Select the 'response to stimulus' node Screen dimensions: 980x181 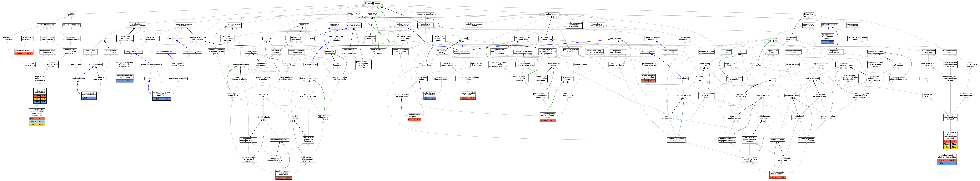pyautogui.click(x=372, y=14)
